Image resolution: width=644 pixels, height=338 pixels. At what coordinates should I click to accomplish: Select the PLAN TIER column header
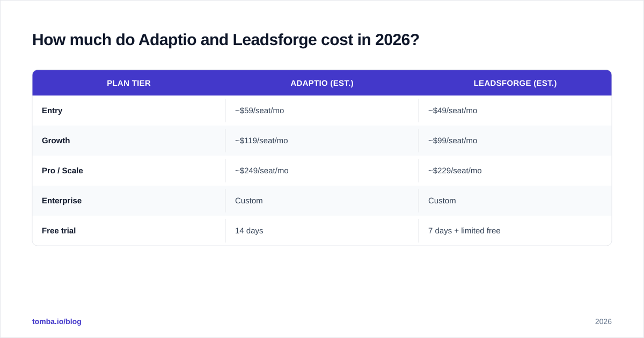pos(129,83)
